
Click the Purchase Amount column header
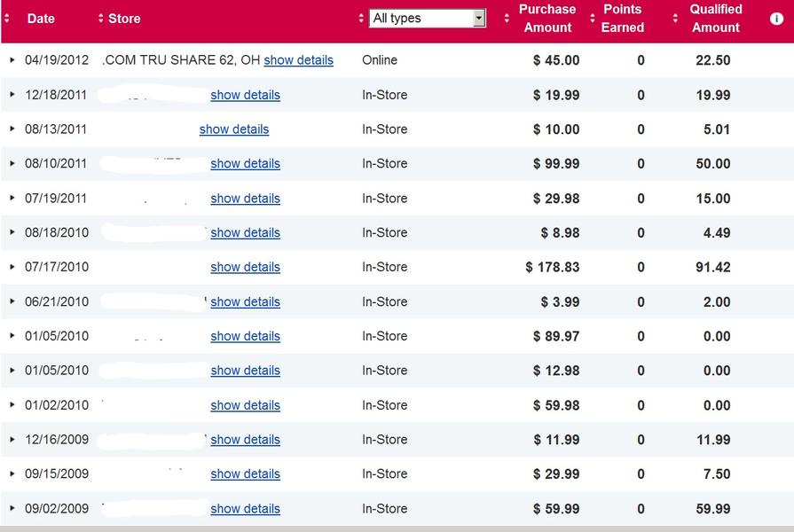[x=547, y=19]
